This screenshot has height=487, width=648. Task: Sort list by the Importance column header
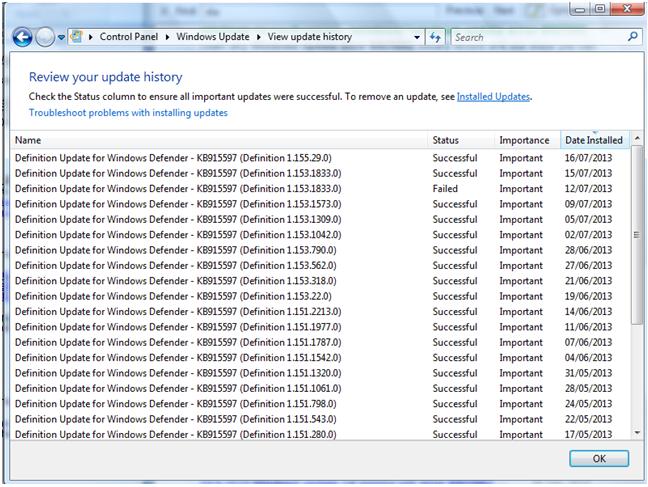tap(527, 140)
